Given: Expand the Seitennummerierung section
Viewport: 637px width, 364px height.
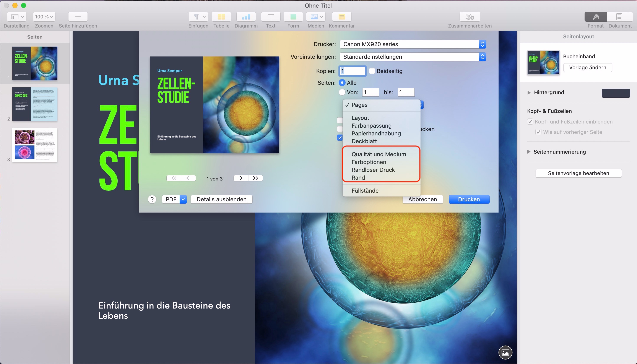Looking at the screenshot, I should point(529,152).
